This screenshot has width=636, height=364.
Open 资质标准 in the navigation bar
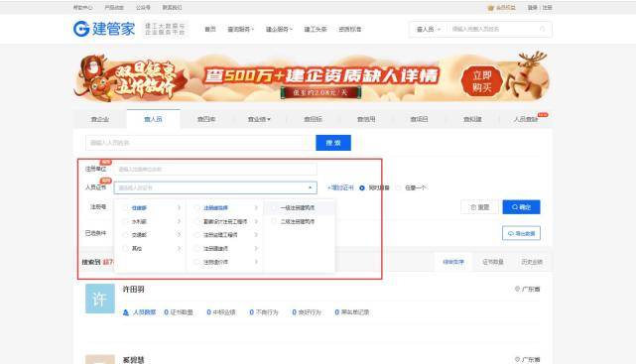[x=350, y=29]
